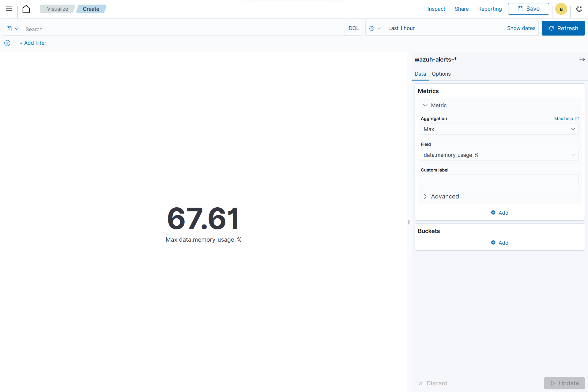Screen dimensions: 588x392
Task: Open the Share menu item
Action: [462, 9]
